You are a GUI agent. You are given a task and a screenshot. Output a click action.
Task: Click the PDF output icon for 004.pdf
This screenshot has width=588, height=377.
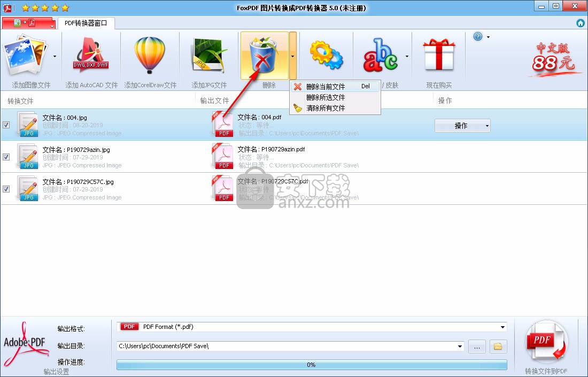coord(223,124)
